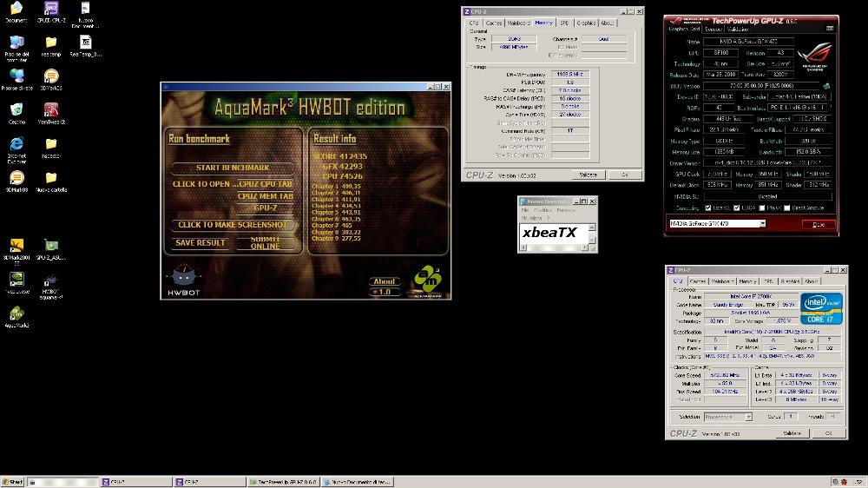This screenshot has height=488, width=868.
Task: Select Mainboard tab in CPU-Z memory window
Action: tap(519, 23)
